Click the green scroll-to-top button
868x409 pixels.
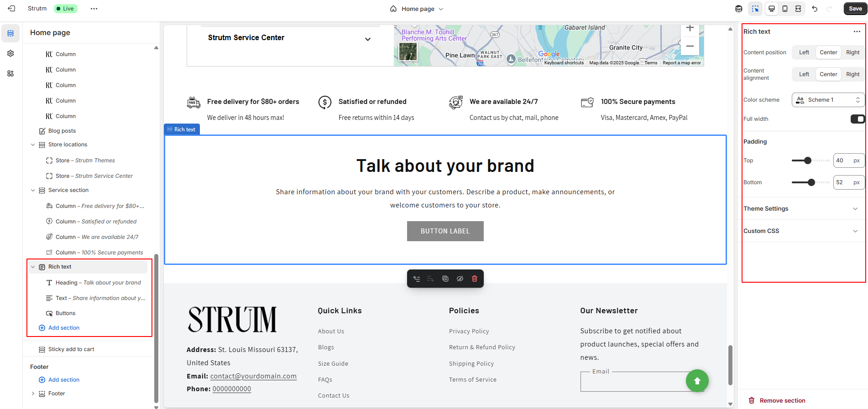click(x=697, y=381)
